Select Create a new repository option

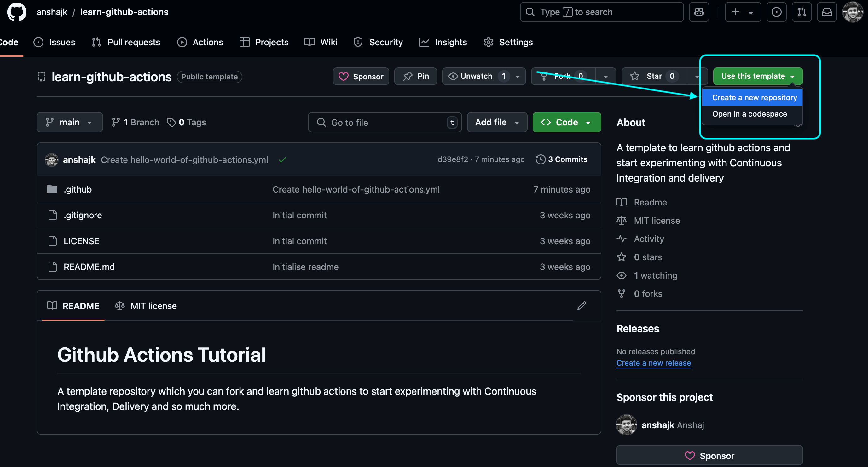point(754,98)
